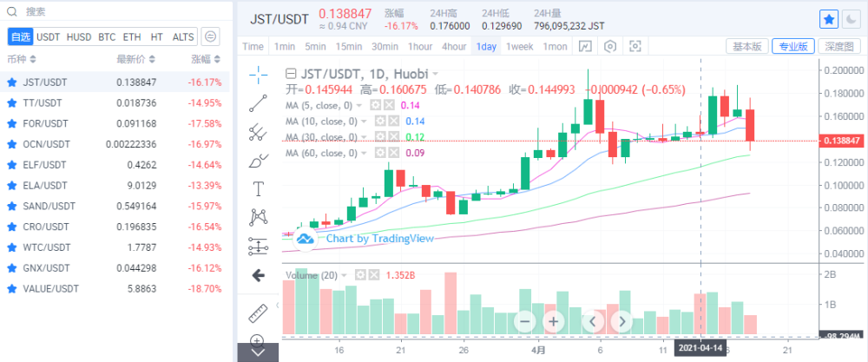Remove the MA 10 indicator

[x=393, y=121]
